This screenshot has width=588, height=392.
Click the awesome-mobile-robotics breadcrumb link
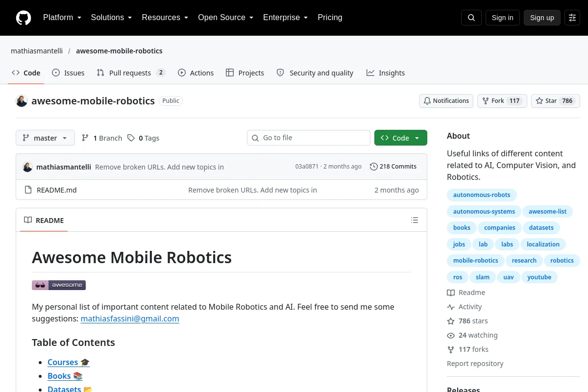tap(119, 51)
